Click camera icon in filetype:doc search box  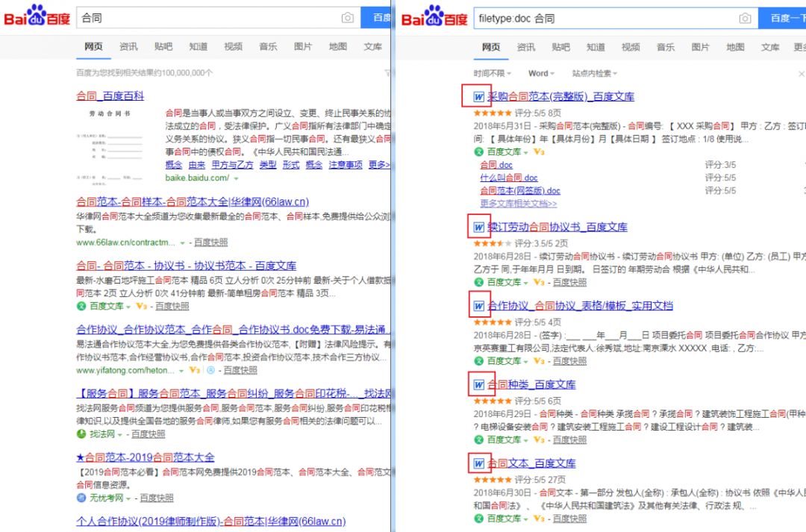coord(745,19)
